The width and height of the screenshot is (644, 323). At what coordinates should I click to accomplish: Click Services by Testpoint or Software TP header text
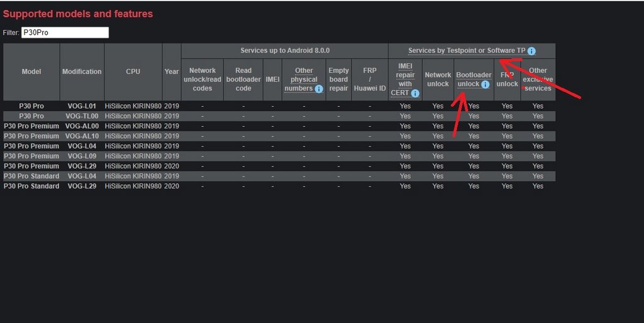point(467,50)
